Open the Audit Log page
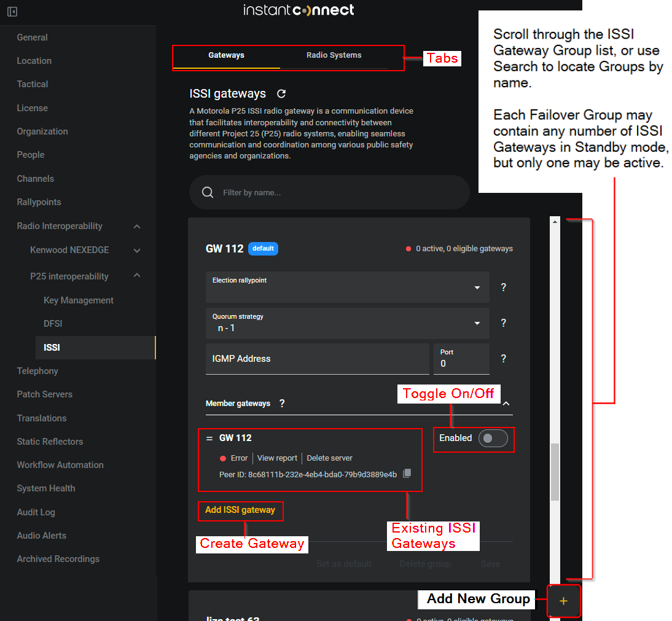 point(36,512)
